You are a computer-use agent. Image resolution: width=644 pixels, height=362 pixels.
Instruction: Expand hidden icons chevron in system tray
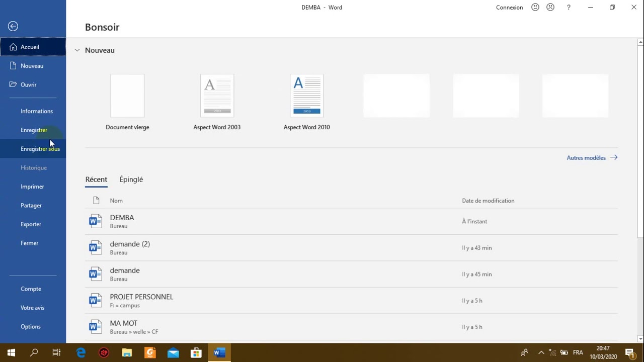tap(541, 352)
